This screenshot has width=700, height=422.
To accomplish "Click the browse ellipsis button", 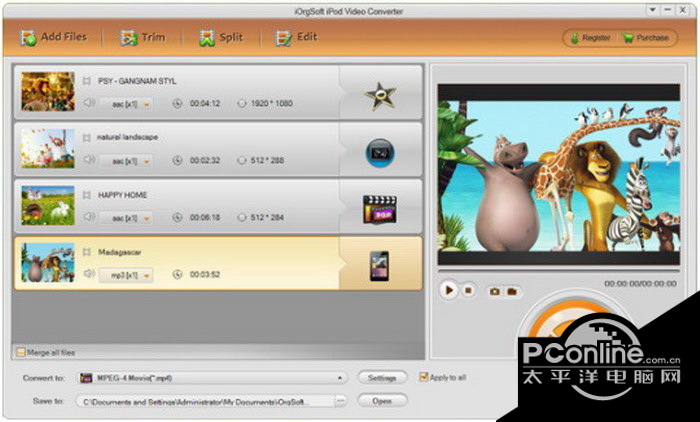I will pos(341,401).
